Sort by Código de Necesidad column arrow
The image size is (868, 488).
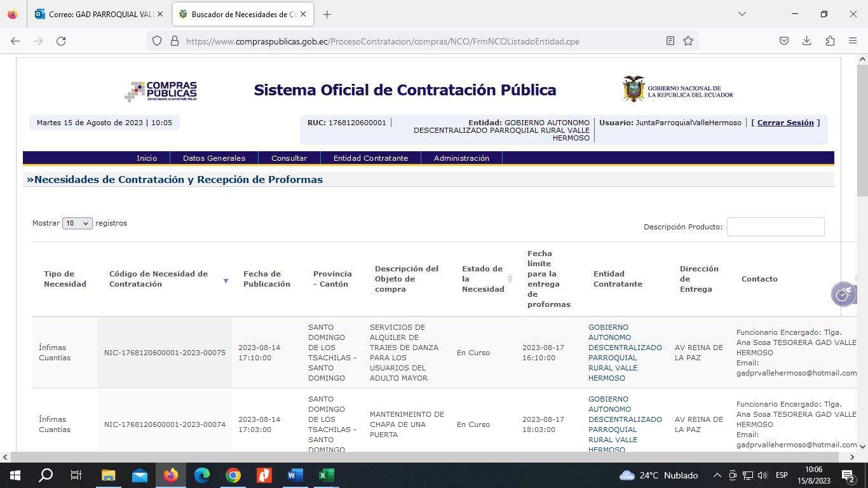tap(226, 280)
